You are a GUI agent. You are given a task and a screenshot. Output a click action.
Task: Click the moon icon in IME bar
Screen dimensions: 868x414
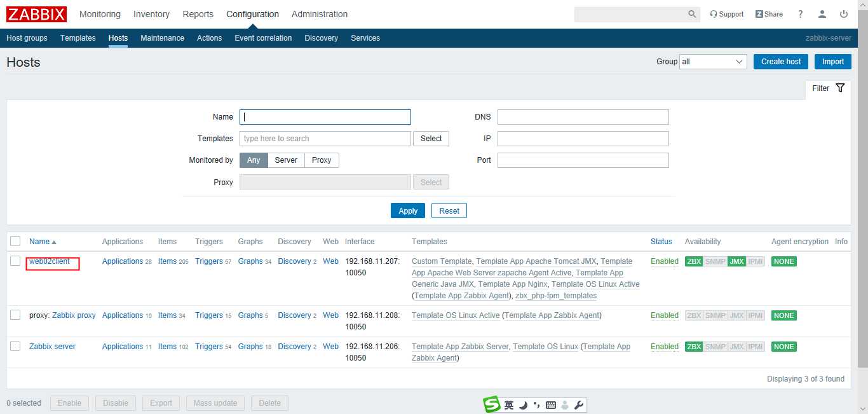coord(523,405)
